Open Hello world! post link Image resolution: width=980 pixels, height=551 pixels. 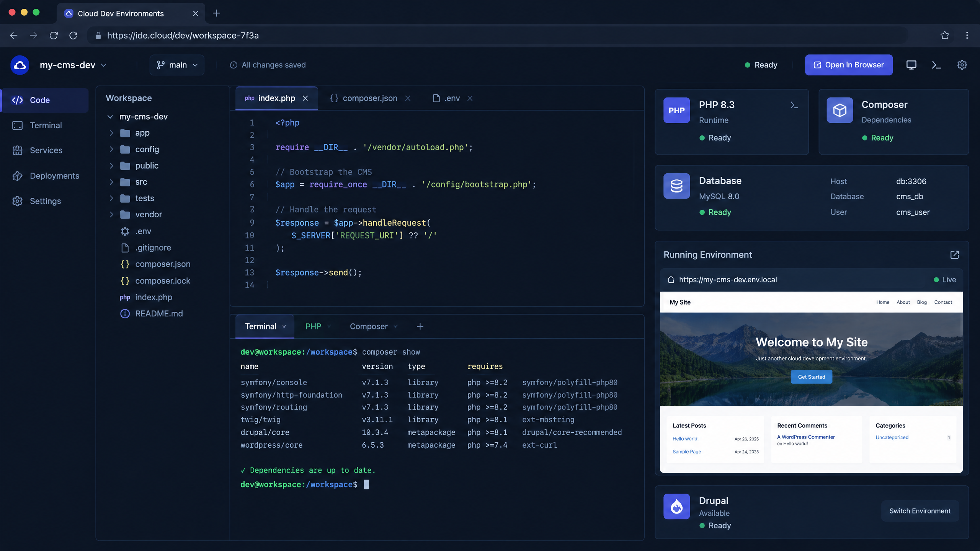pos(685,439)
